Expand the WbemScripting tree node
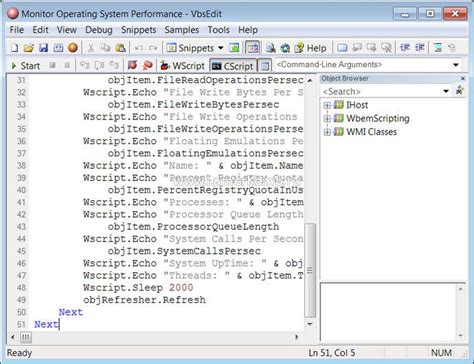 click(327, 118)
